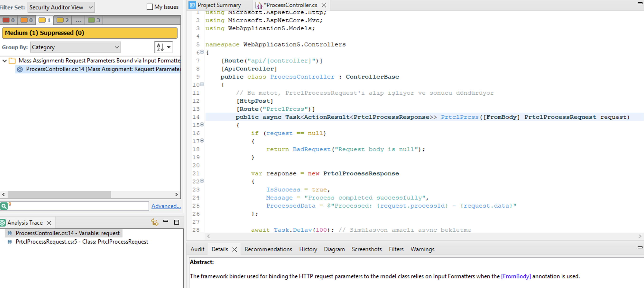Maximize the Analysis Trace panel
This screenshot has height=288, width=644.
click(177, 222)
